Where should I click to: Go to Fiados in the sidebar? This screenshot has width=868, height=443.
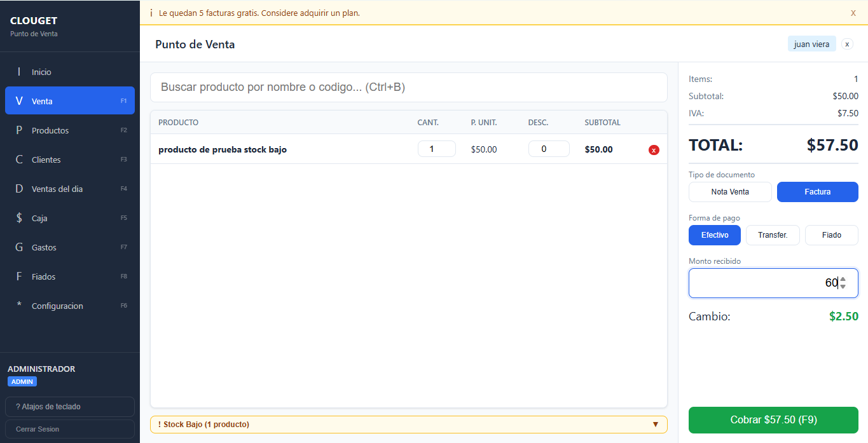tap(44, 276)
